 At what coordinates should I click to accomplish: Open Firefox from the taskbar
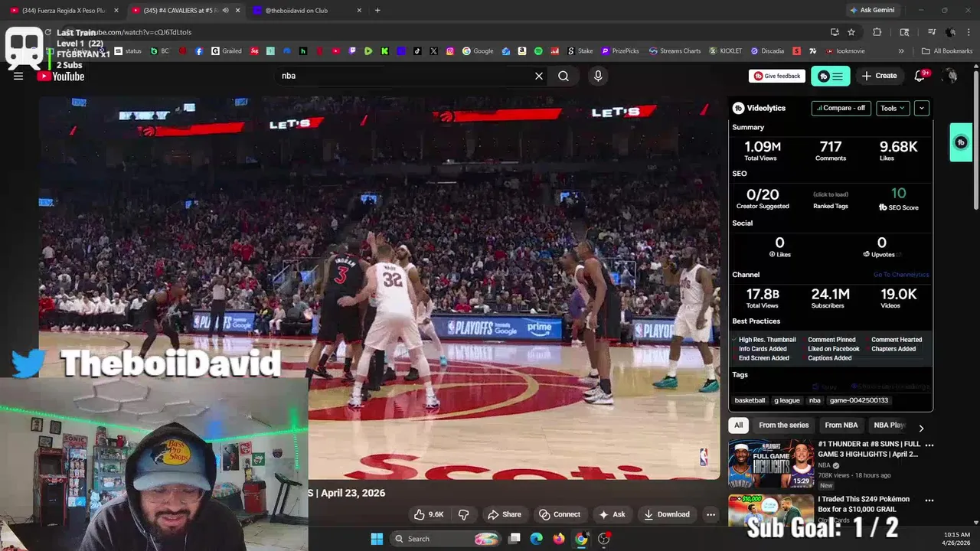[559, 539]
